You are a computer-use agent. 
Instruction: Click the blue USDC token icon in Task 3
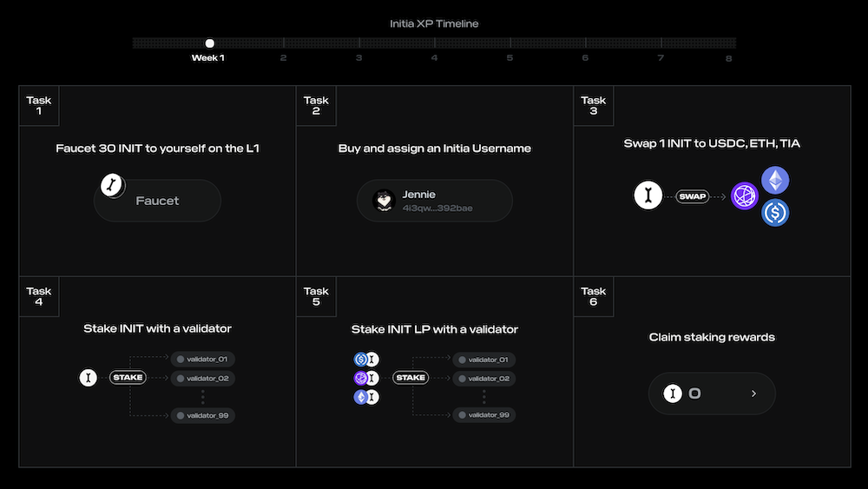click(x=775, y=213)
